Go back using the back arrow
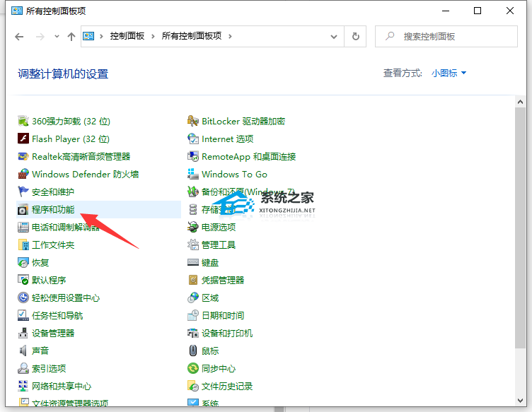This screenshot has height=412, width=532. 19,37
